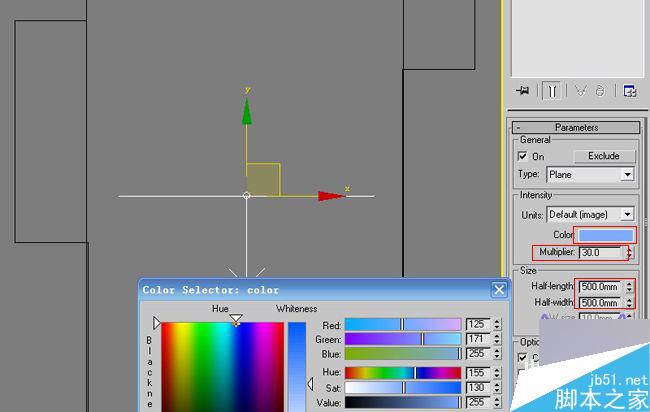Click the Value slider bar
650x412 pixels.
[403, 402]
